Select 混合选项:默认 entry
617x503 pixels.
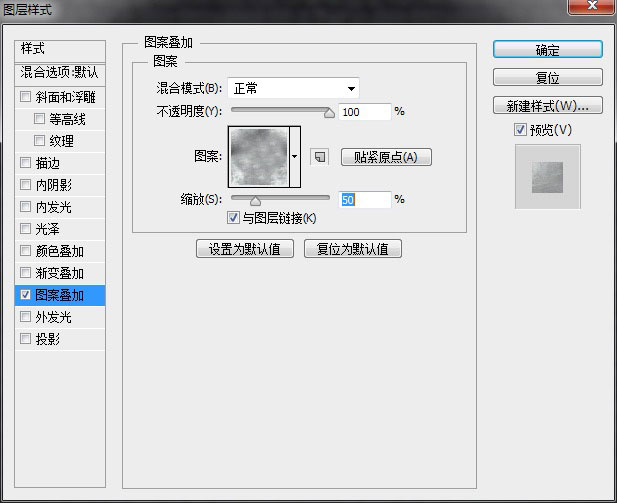coord(60,74)
